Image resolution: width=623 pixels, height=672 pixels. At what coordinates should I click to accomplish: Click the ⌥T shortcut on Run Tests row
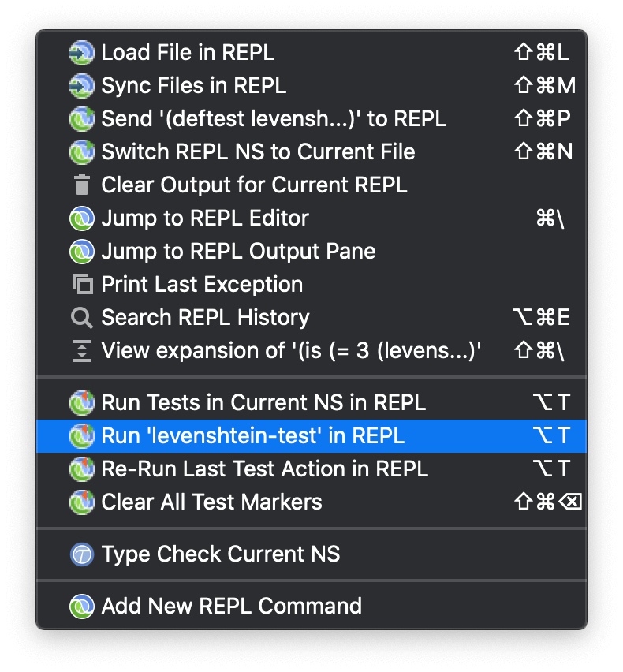pyautogui.click(x=551, y=402)
